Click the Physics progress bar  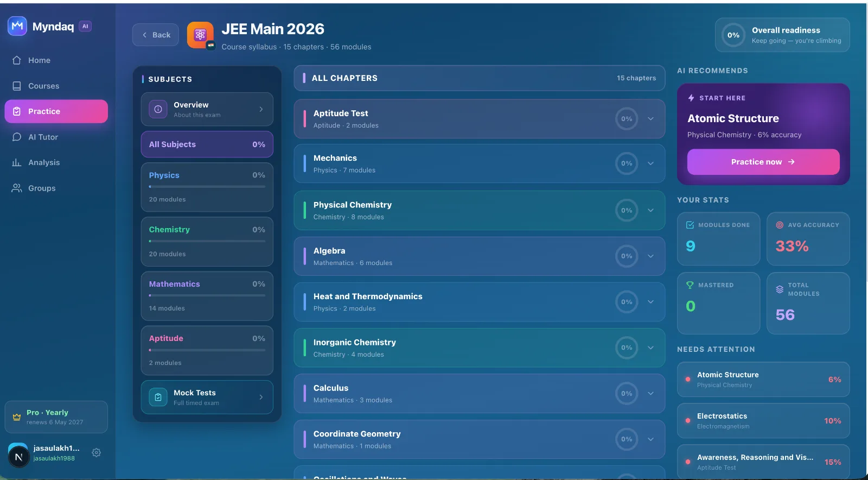coord(207,187)
